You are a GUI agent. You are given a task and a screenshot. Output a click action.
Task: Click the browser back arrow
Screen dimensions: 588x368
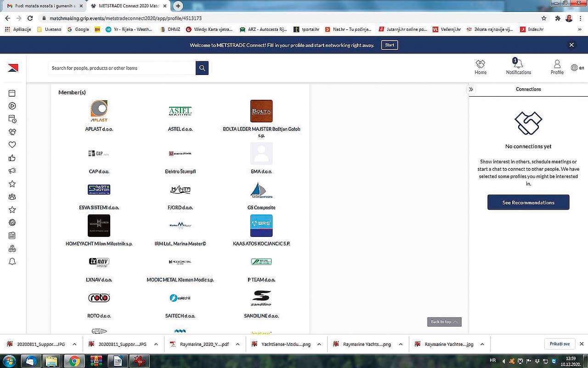coord(8,18)
